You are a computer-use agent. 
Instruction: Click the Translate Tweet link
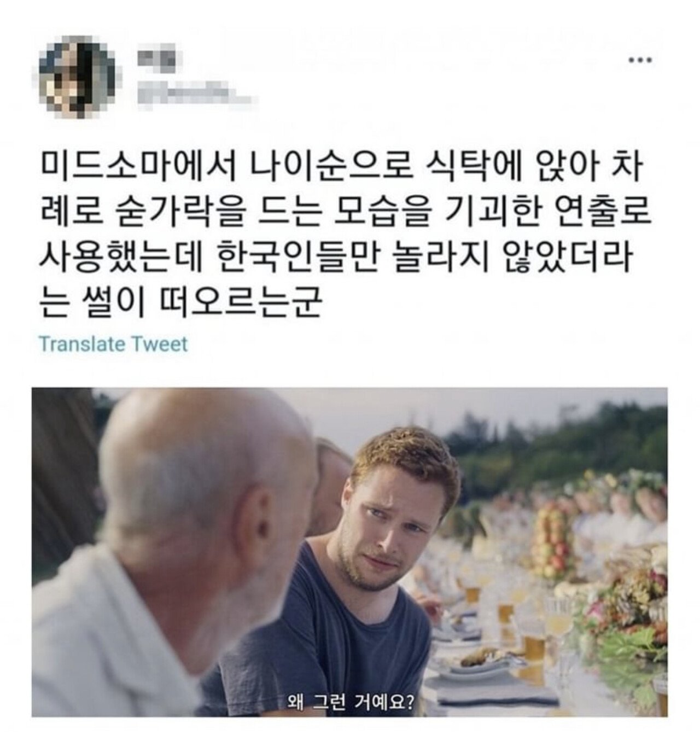(114, 345)
